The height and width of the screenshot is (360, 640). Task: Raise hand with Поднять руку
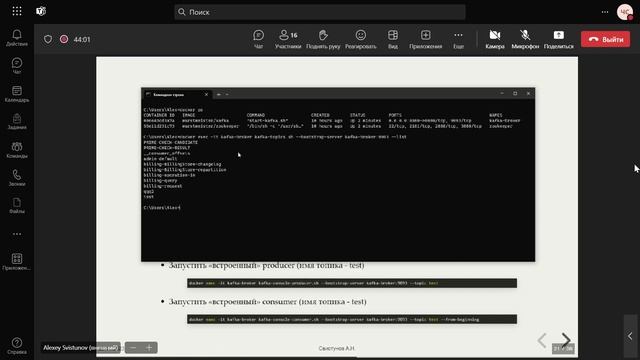point(323,39)
